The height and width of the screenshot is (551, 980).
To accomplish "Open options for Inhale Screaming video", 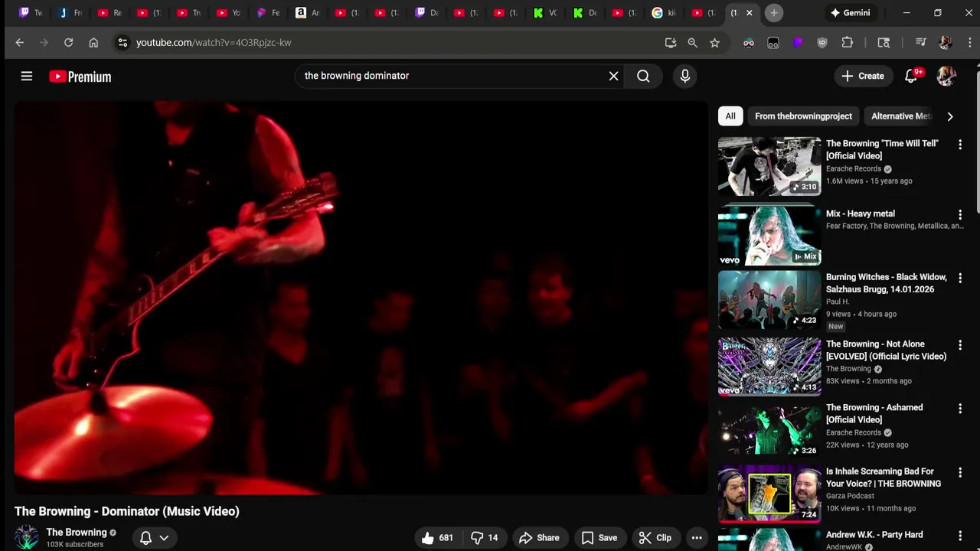I will pyautogui.click(x=960, y=473).
